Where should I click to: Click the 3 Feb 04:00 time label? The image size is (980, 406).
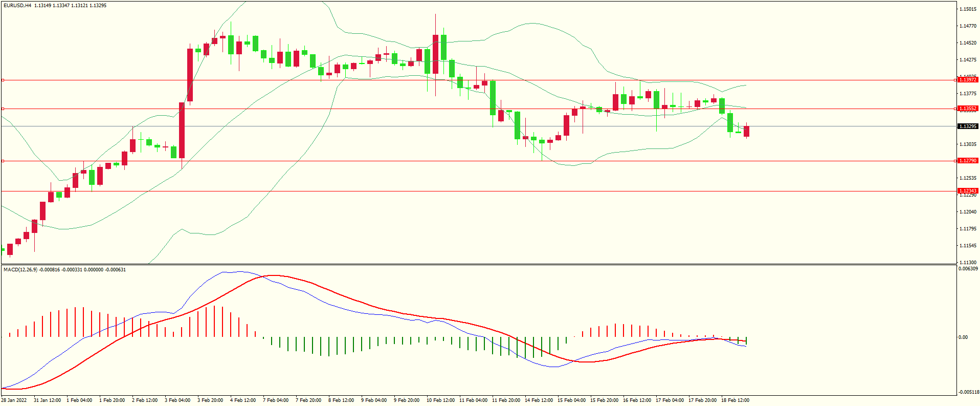click(177, 400)
